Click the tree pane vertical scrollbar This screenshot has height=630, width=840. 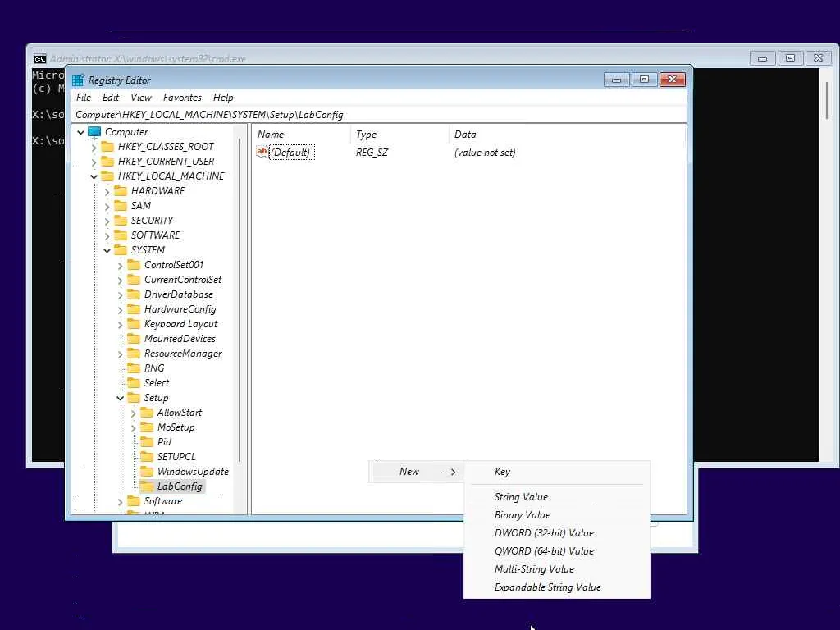pyautogui.click(x=240, y=300)
